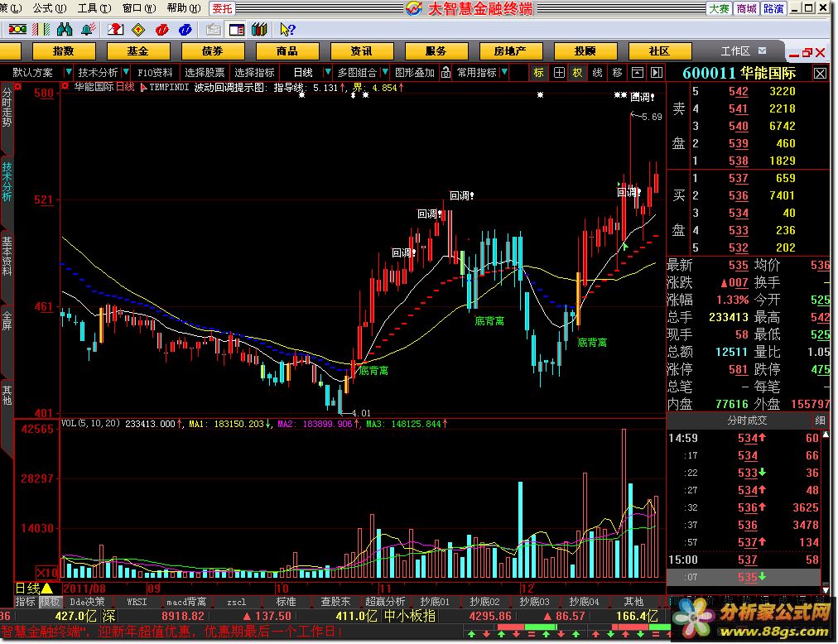Open the 工作区 dropdown arrow

click(x=763, y=50)
